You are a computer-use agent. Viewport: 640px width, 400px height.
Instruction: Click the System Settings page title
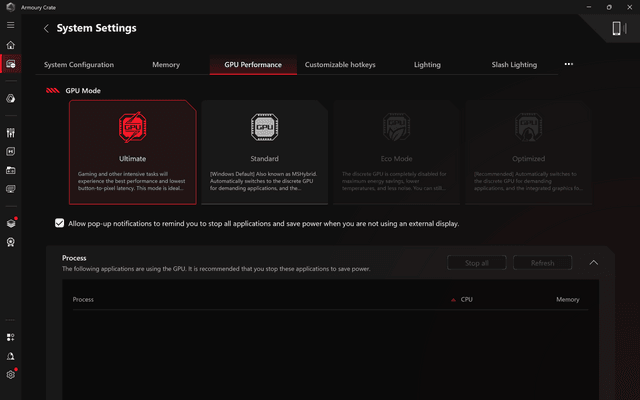pos(97,28)
